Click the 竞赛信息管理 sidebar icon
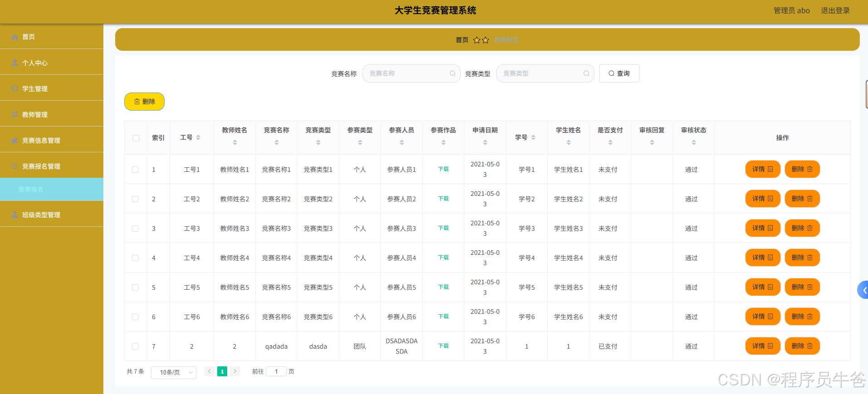The height and width of the screenshot is (394, 868). point(15,141)
